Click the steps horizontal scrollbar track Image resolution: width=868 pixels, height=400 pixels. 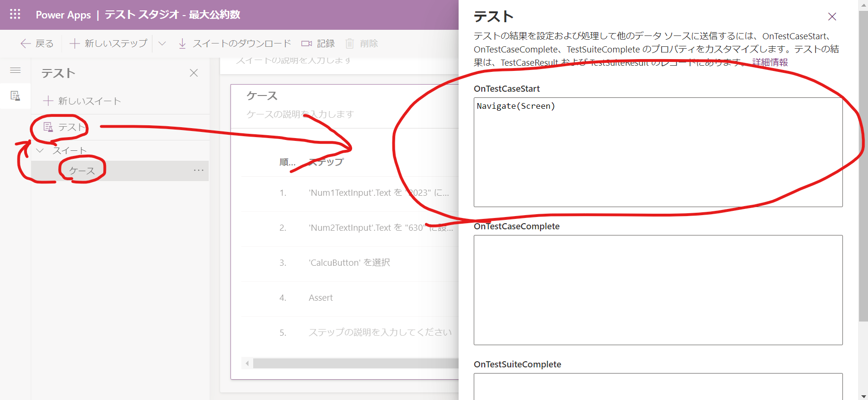tap(356, 363)
